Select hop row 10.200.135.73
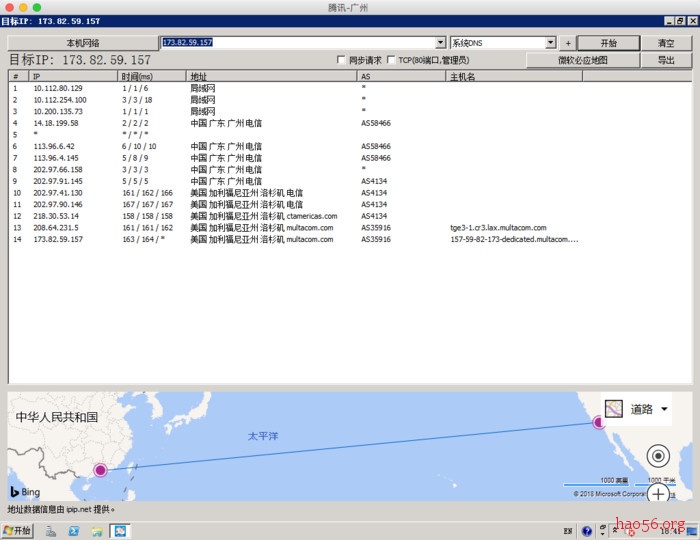 350,112
